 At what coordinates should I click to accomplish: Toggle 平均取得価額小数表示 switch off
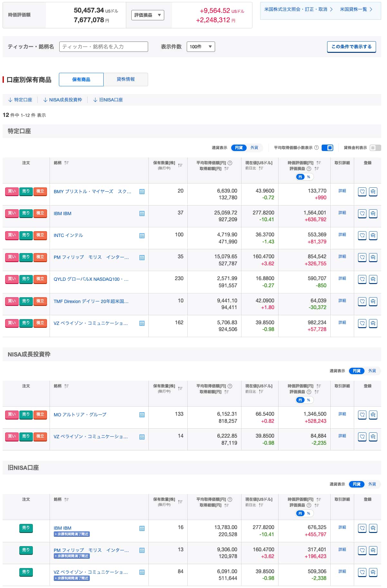click(x=327, y=148)
